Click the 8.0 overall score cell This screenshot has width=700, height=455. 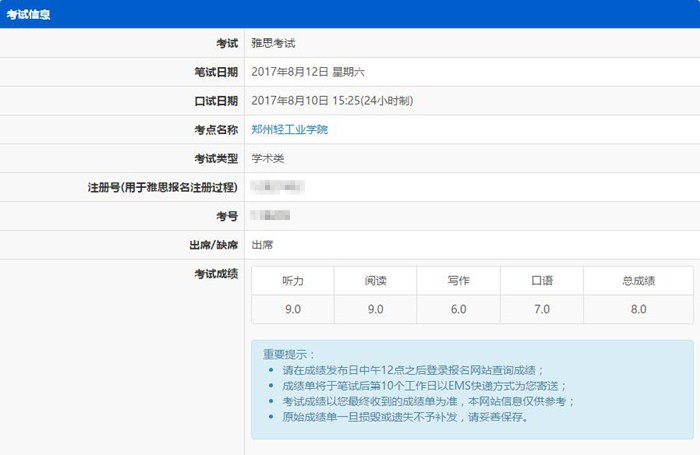tap(638, 309)
